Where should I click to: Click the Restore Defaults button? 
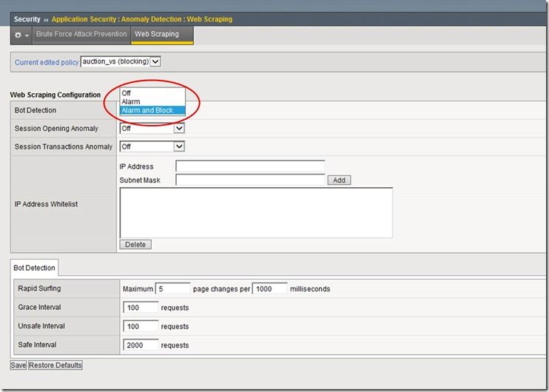(55, 365)
